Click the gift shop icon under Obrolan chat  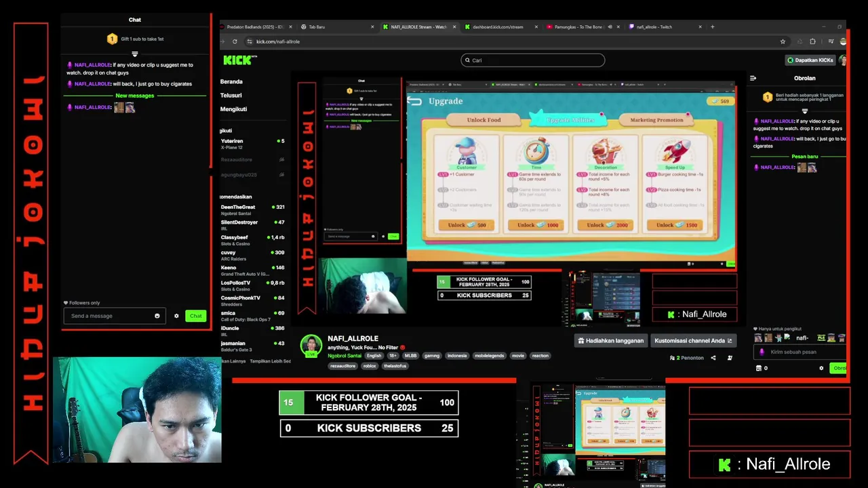click(759, 368)
